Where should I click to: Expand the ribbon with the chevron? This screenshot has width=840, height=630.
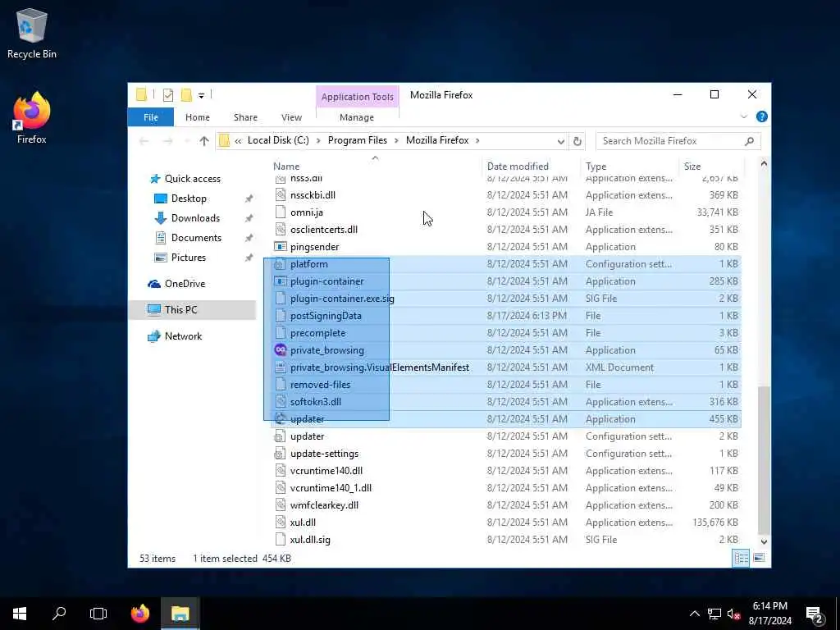743,116
